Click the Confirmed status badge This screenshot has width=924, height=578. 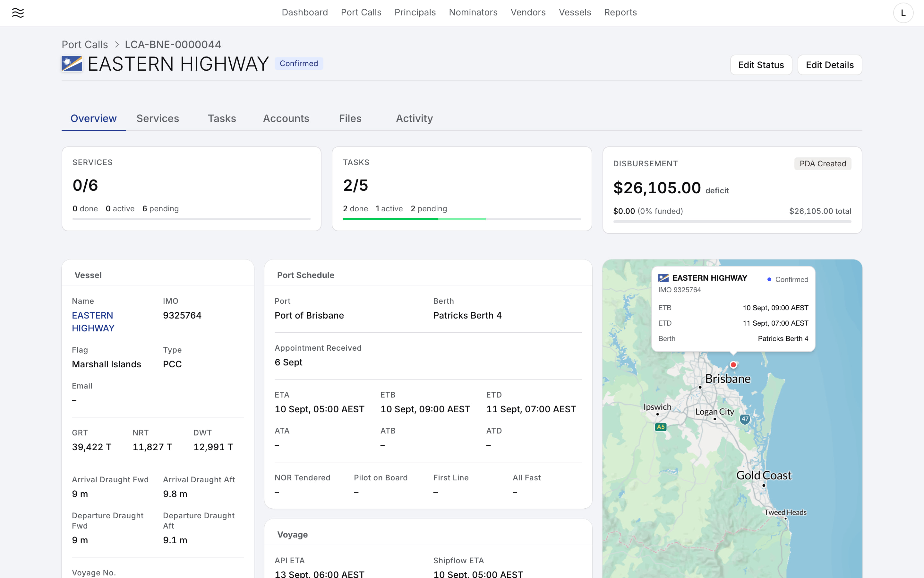pyautogui.click(x=299, y=64)
